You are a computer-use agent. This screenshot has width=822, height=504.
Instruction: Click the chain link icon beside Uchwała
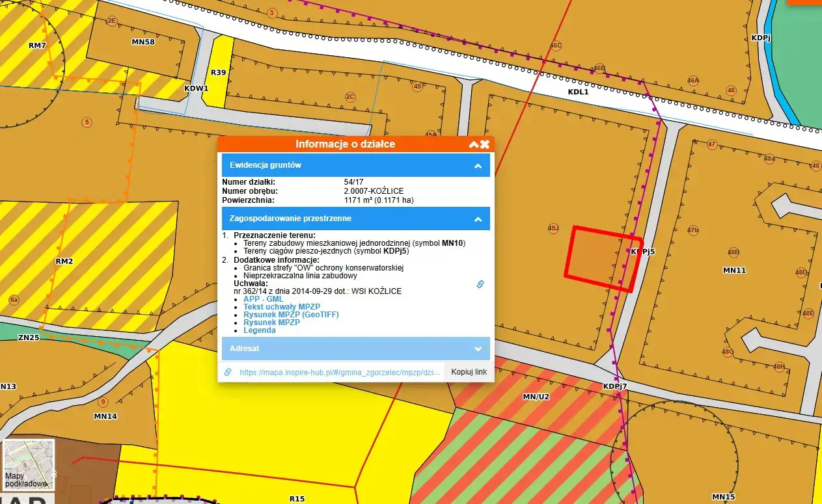click(x=480, y=284)
